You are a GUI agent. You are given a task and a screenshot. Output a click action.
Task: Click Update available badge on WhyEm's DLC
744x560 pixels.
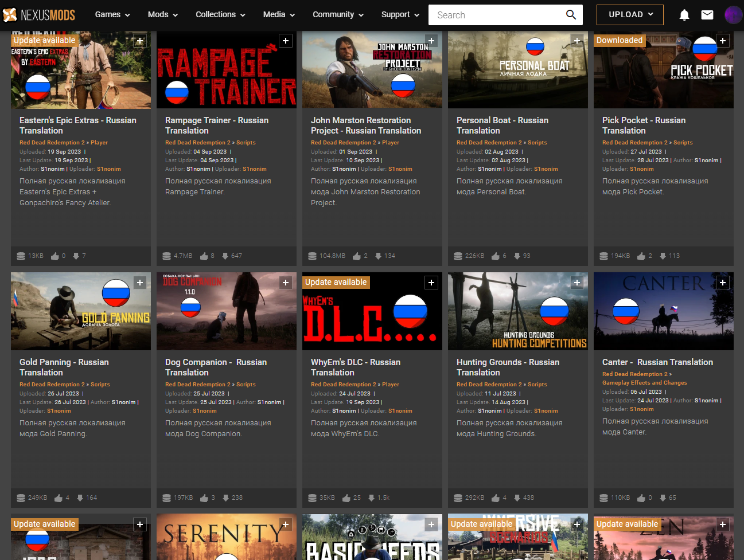[336, 282]
